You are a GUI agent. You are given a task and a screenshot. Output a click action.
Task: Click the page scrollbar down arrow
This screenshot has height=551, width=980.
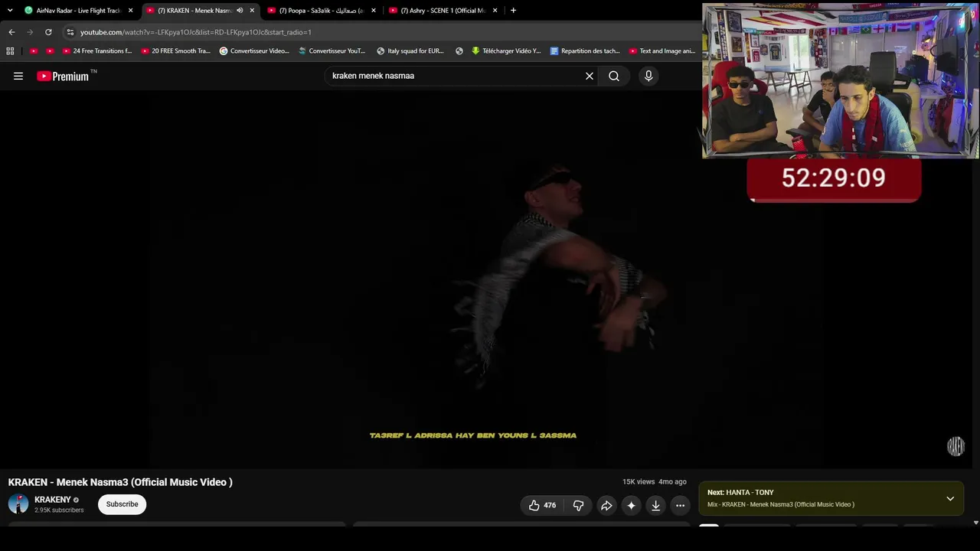click(x=975, y=523)
